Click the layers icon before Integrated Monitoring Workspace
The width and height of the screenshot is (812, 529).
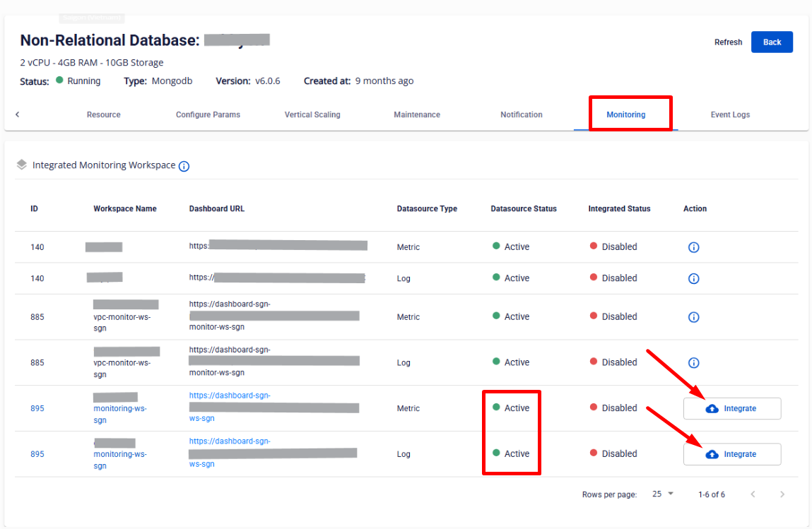click(22, 165)
